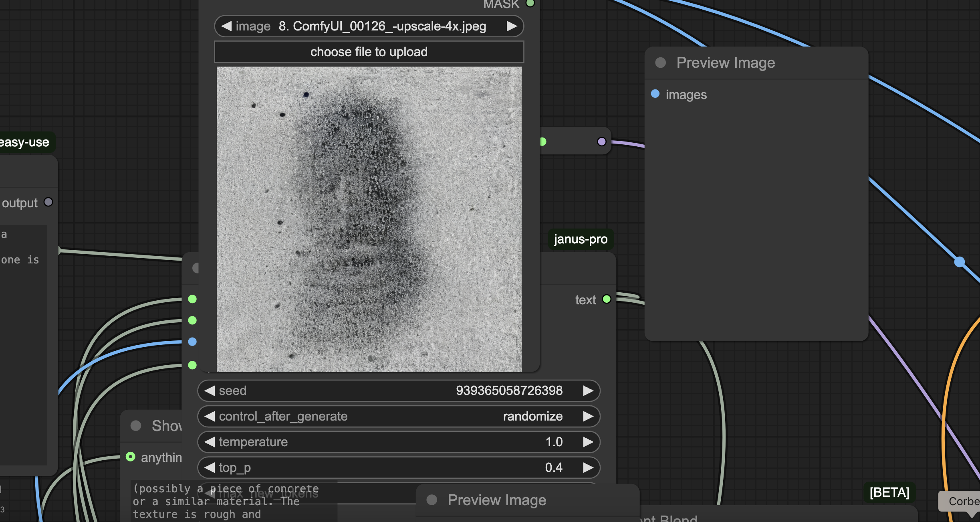Click the blue input socket under image
Viewport: 980px width, 522px height.
[x=192, y=342]
